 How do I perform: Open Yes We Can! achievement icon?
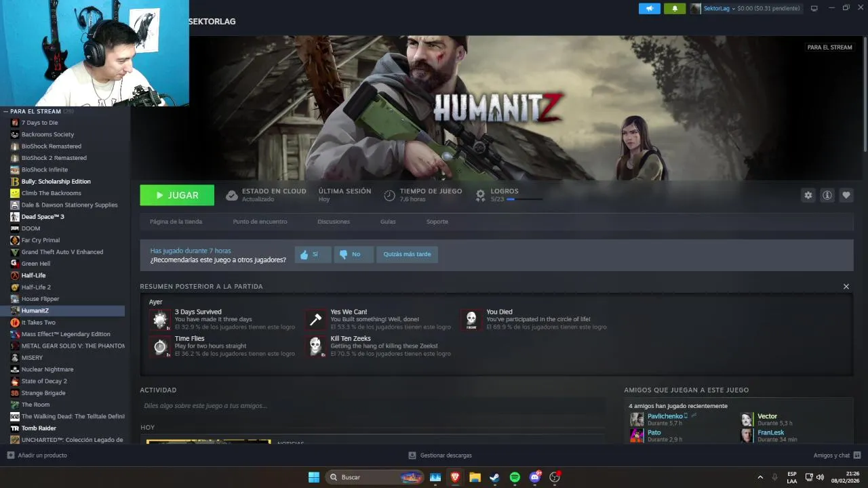pos(315,320)
